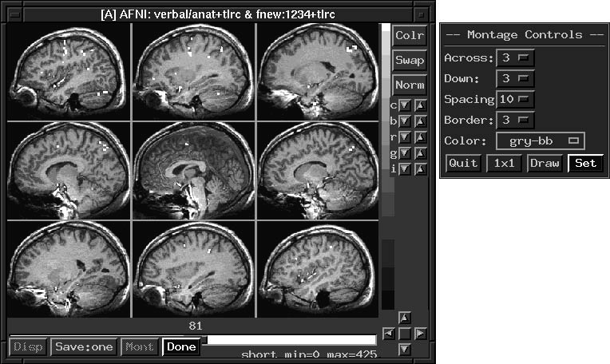Viewport: 610px width, 364px height.
Task: Click the Norm button
Action: pos(410,85)
